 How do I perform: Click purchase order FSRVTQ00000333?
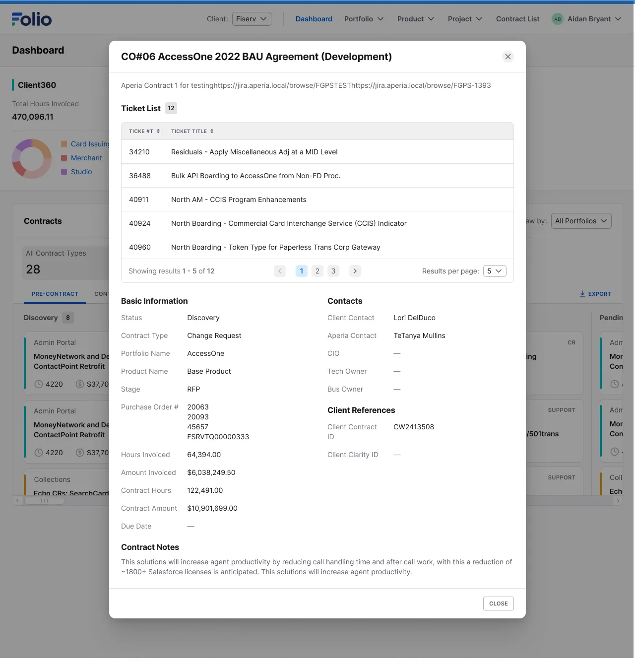pyautogui.click(x=218, y=437)
